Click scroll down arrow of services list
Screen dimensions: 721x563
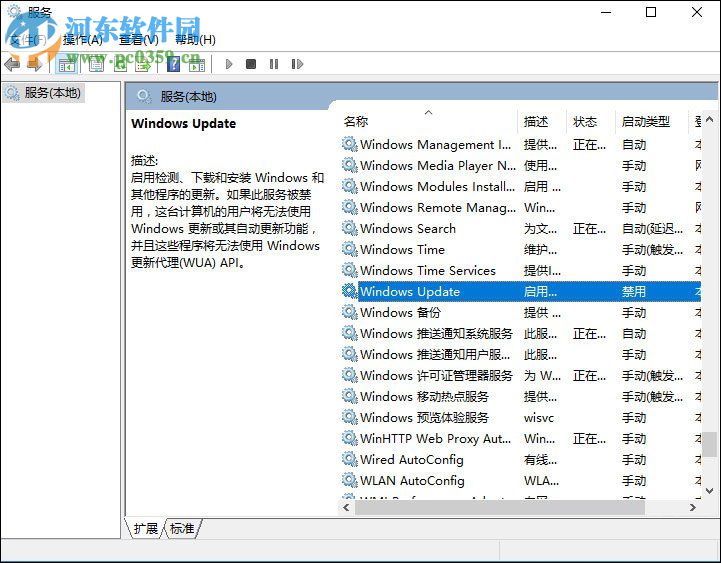710,491
